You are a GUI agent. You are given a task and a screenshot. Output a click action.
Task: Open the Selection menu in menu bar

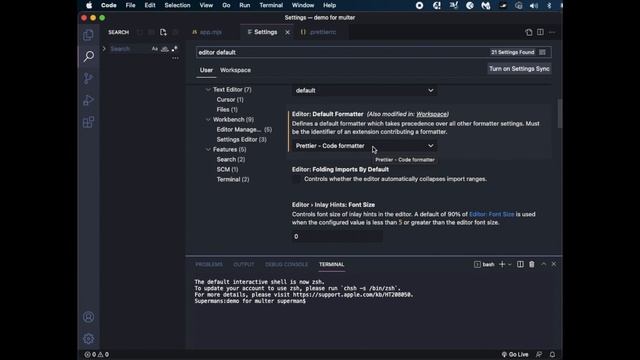177,5
